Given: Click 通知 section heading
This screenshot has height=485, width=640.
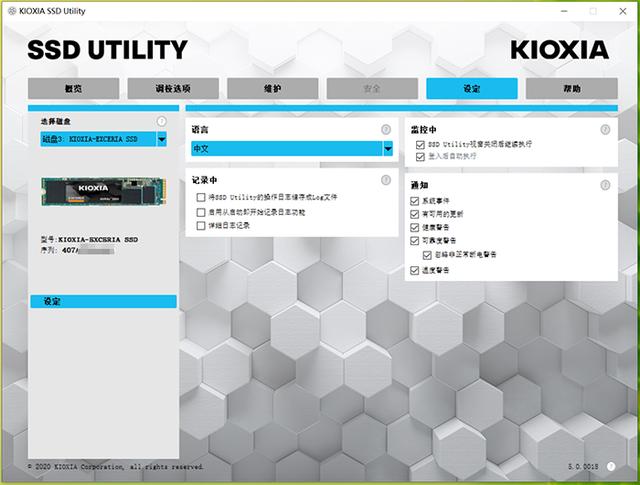Looking at the screenshot, I should pos(419,185).
